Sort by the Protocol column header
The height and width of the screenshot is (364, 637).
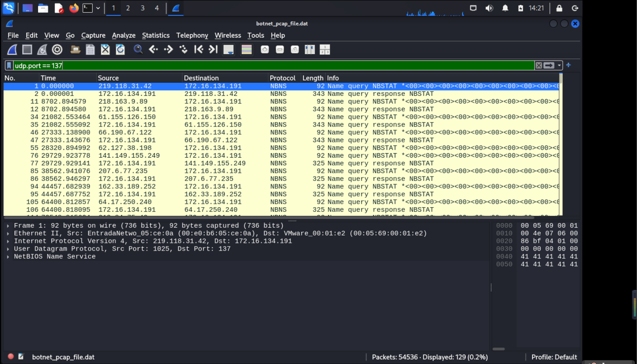click(284, 78)
